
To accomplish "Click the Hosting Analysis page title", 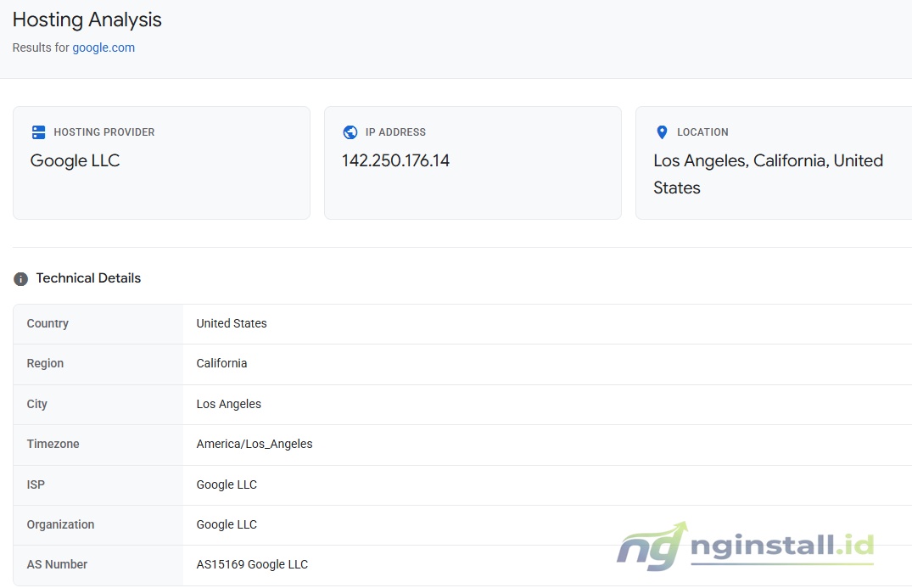I will [87, 20].
